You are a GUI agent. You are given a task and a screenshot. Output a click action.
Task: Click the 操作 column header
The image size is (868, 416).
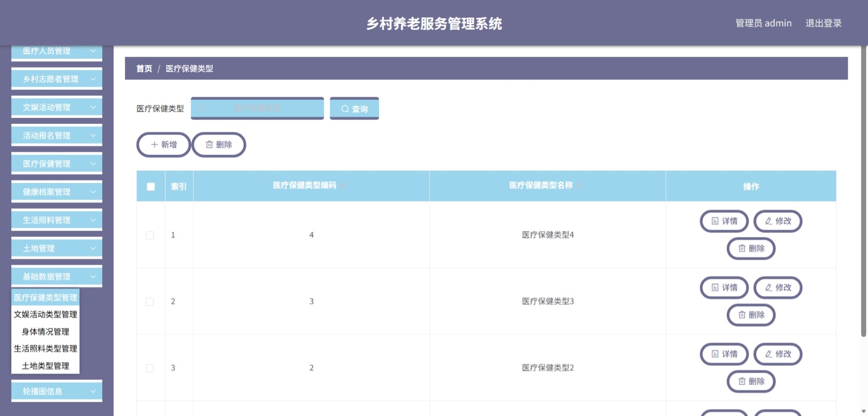[751, 186]
